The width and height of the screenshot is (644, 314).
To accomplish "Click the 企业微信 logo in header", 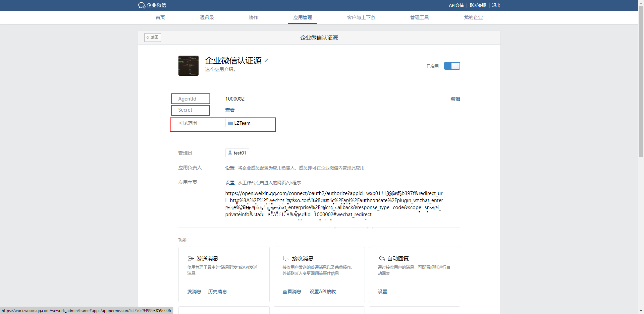I will pos(152,5).
